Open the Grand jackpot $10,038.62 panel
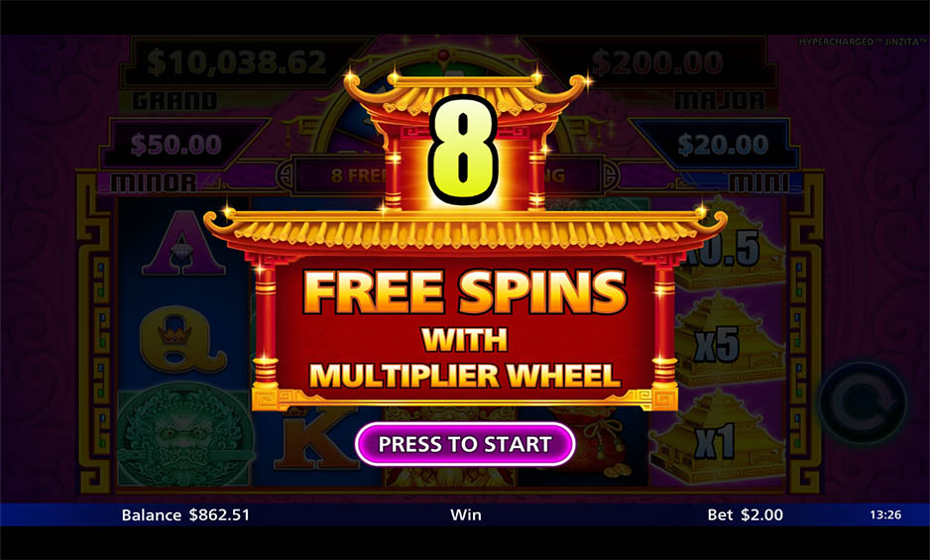 (237, 62)
